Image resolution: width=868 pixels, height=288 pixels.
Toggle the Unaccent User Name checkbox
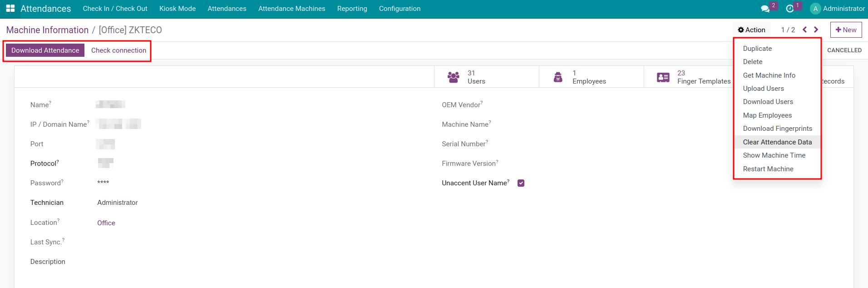pos(521,183)
